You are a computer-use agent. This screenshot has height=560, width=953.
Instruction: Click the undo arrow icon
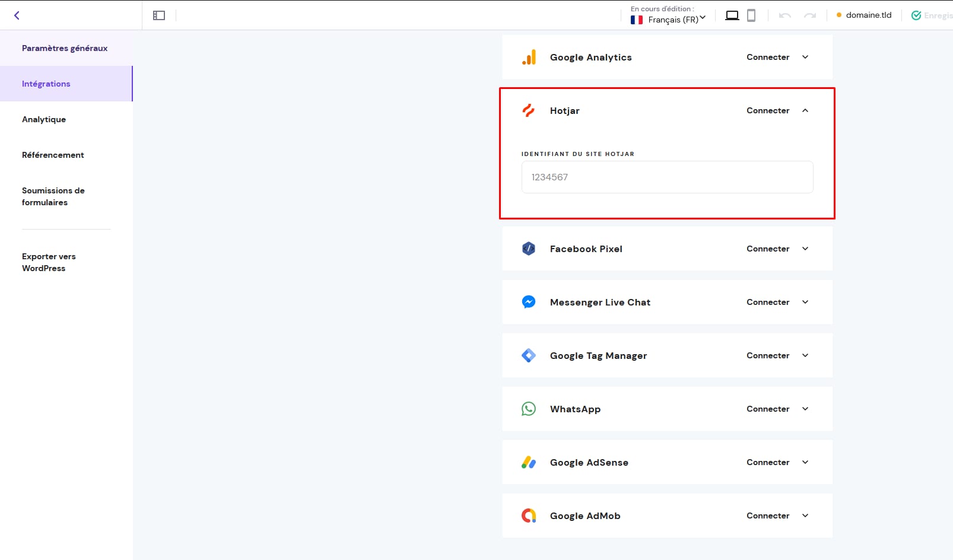[784, 15]
